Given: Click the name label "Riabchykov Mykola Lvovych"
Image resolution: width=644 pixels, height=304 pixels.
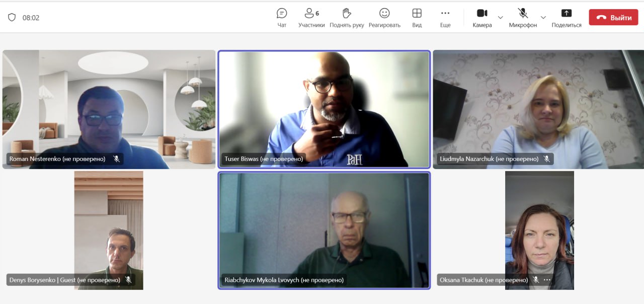Looking at the screenshot, I should click(261, 280).
